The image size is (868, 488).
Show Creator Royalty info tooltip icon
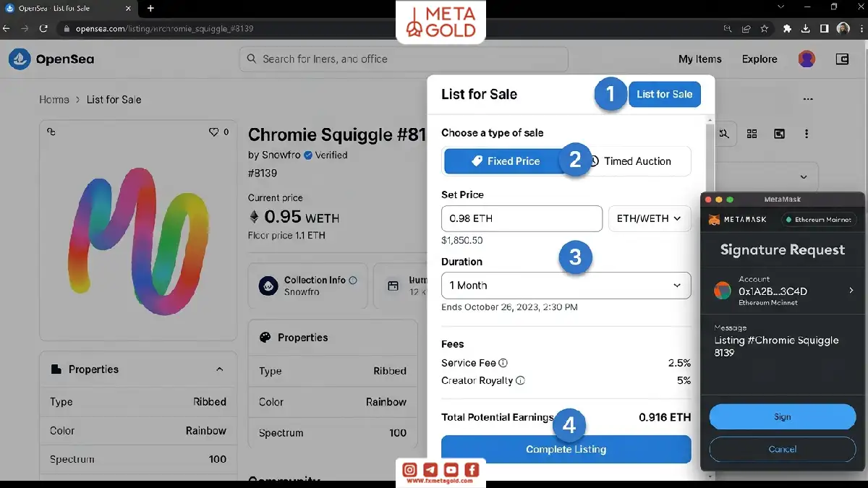(x=520, y=380)
